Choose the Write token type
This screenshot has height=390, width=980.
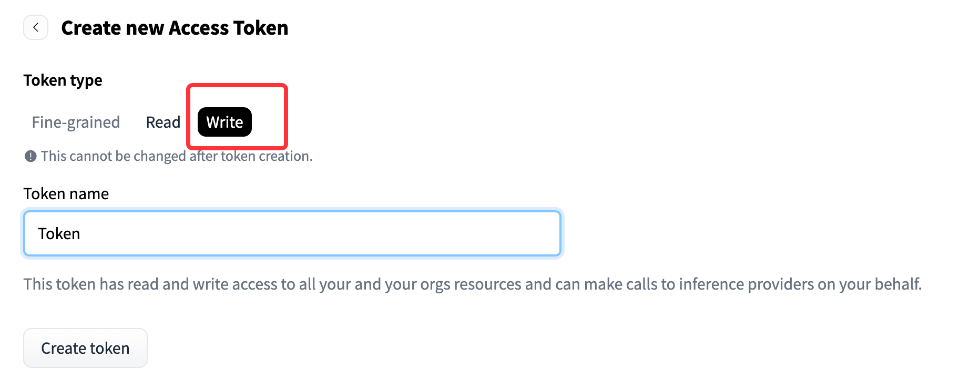pyautogui.click(x=224, y=122)
